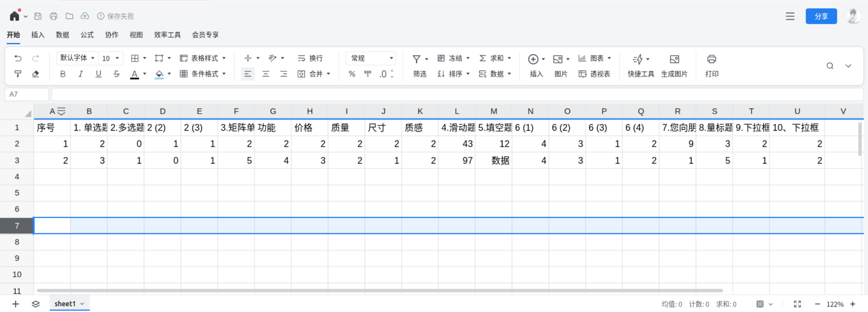Click the 分享 share button
This screenshot has width=868, height=312.
coord(821,16)
